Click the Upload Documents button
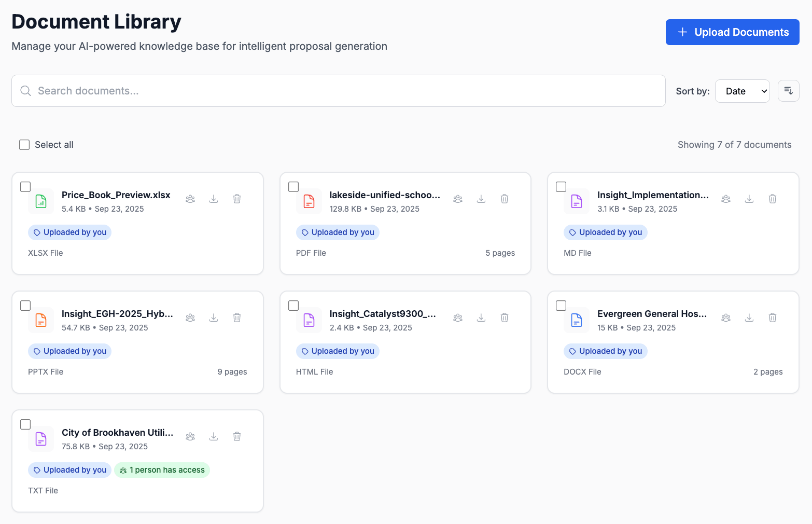 pos(732,32)
